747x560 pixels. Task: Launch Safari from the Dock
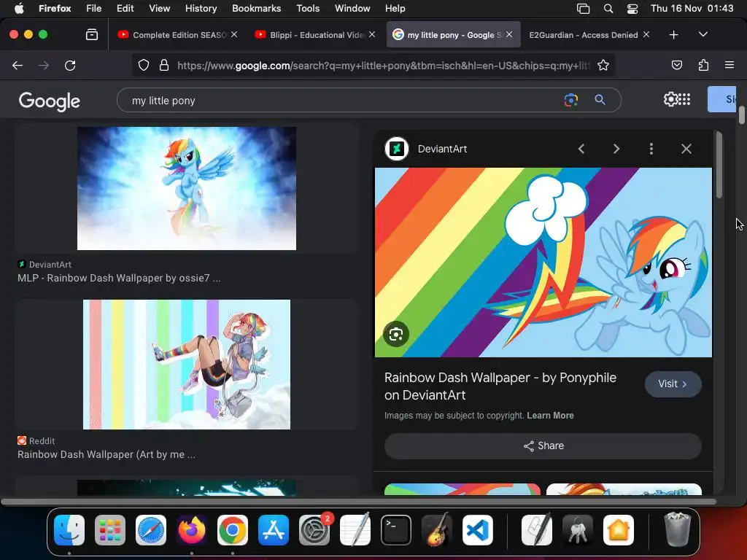pyautogui.click(x=151, y=530)
